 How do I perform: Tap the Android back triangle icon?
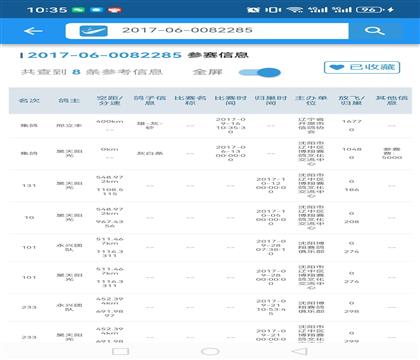click(x=299, y=351)
